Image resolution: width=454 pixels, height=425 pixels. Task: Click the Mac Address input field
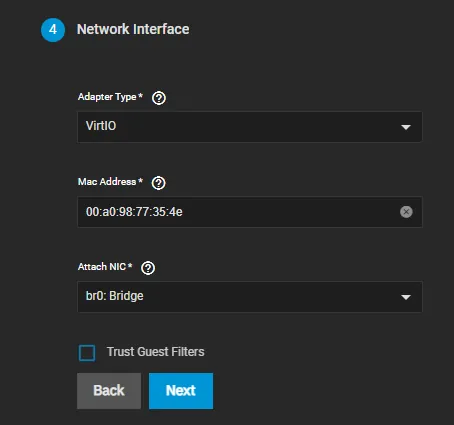point(250,212)
